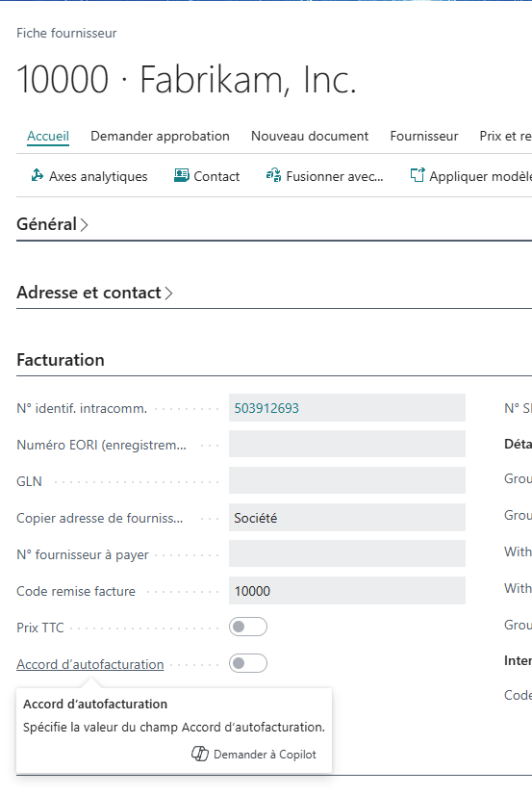532x795 pixels.
Task: Click the Fusionner avec icon
Action: coord(273,175)
